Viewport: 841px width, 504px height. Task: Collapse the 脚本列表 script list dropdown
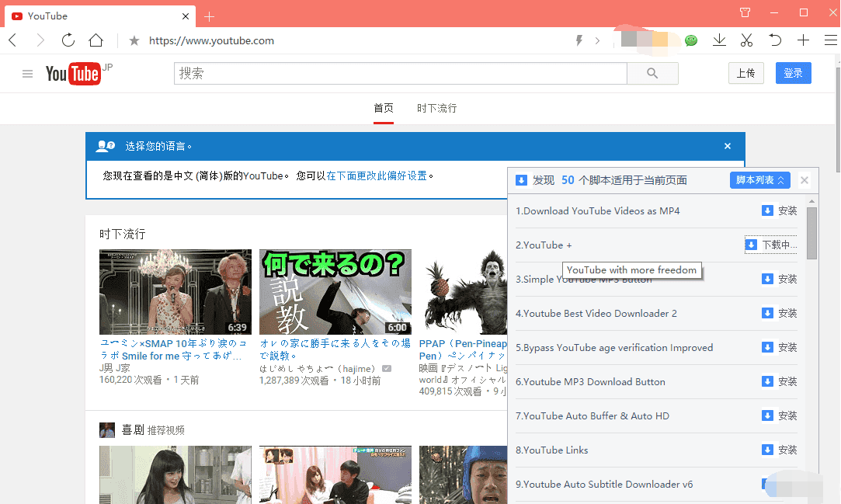click(x=760, y=180)
